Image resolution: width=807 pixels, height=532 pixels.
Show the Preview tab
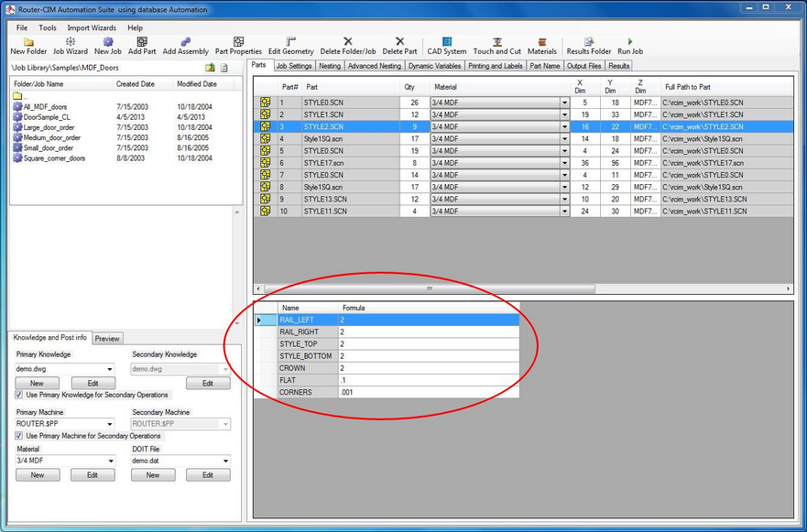click(107, 339)
